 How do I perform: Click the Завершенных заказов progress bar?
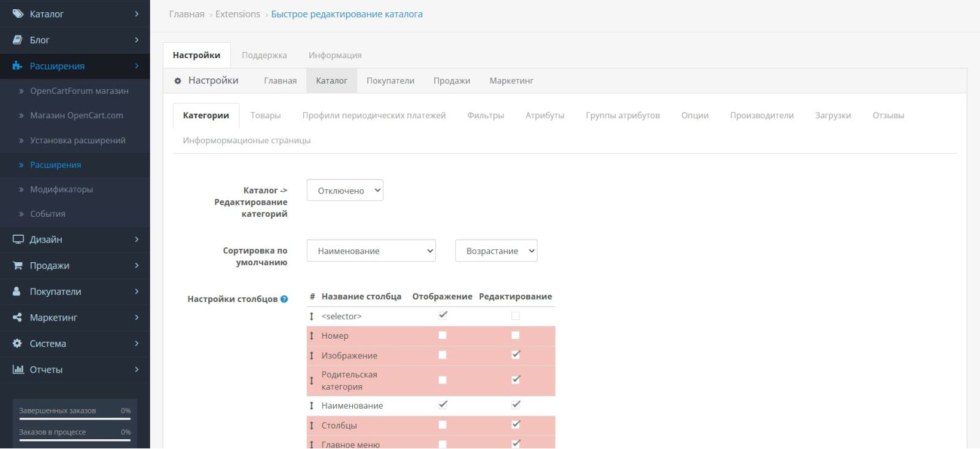(75, 419)
